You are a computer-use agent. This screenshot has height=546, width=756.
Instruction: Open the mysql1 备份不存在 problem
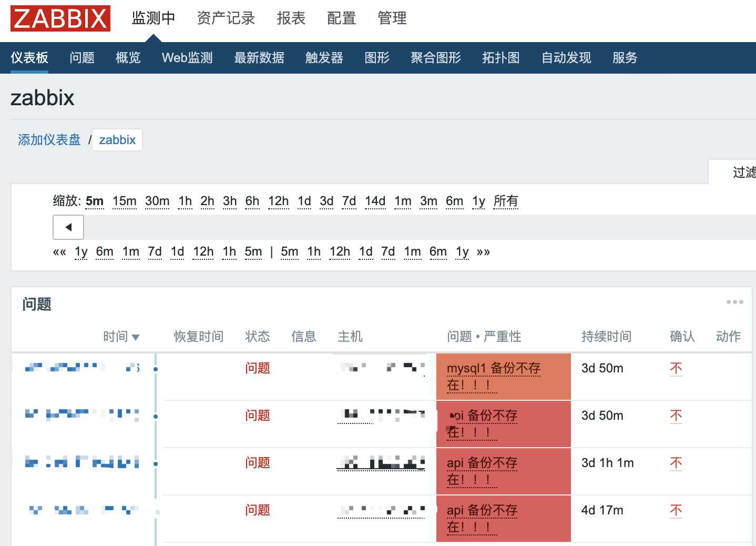[494, 376]
